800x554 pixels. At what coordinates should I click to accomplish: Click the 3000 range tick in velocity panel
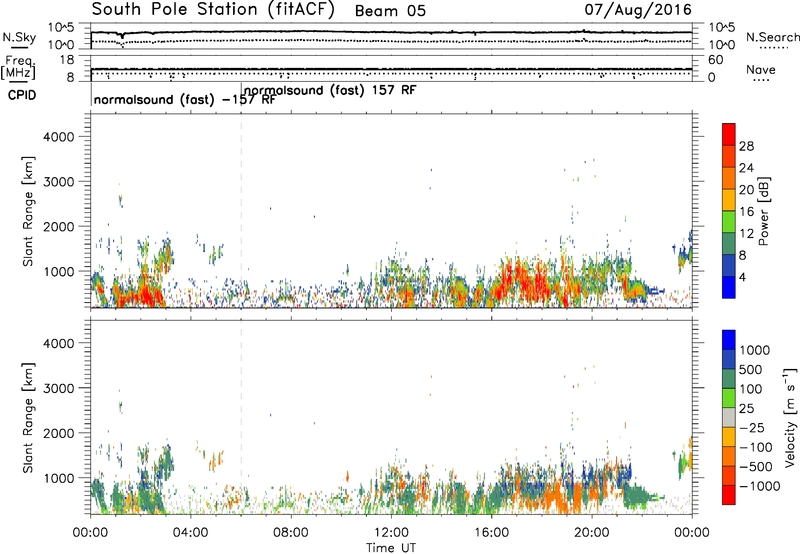(x=59, y=388)
